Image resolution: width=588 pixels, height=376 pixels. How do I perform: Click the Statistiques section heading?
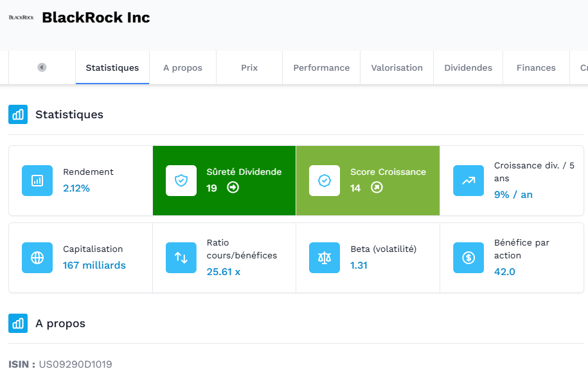coord(69,114)
